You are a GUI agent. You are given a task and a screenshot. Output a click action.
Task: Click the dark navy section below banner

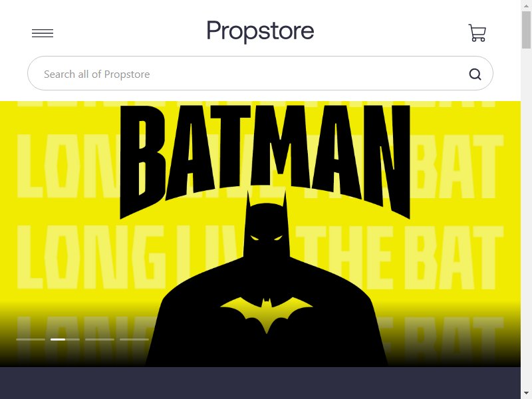(260, 383)
